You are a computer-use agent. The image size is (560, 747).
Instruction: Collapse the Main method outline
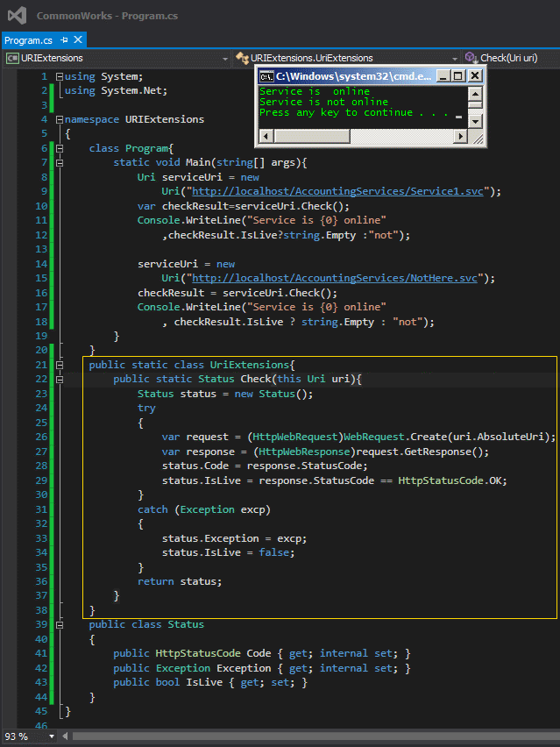coord(59,162)
